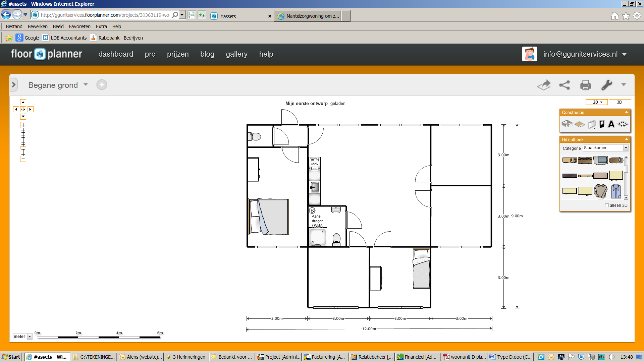Screen dimensions: 644x362
Task: Switch to Facturering taskbar window
Action: 325,357
